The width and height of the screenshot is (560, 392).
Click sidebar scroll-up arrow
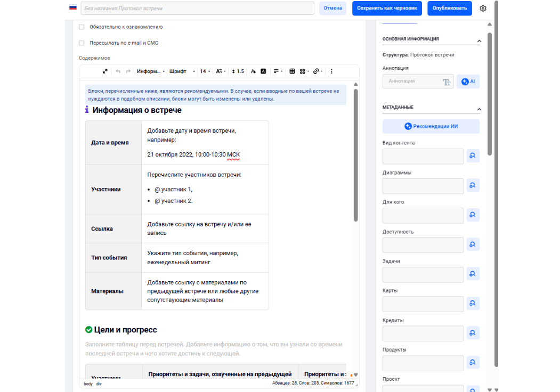pos(490,24)
